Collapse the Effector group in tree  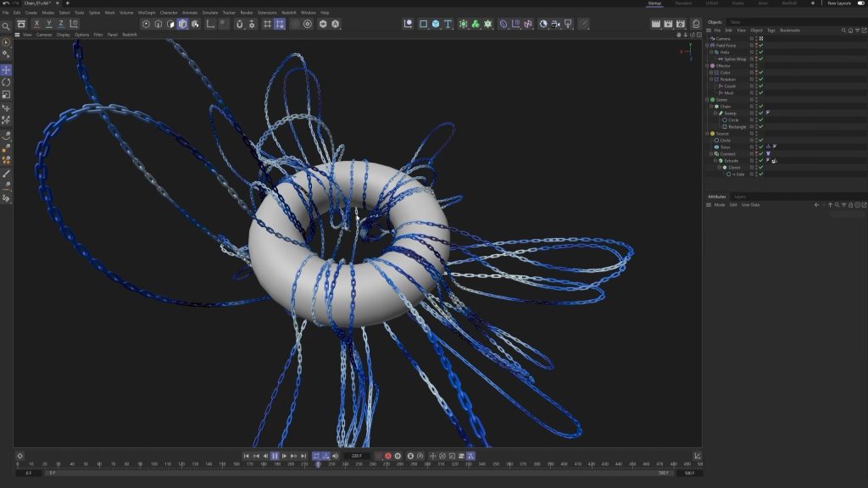[707, 66]
